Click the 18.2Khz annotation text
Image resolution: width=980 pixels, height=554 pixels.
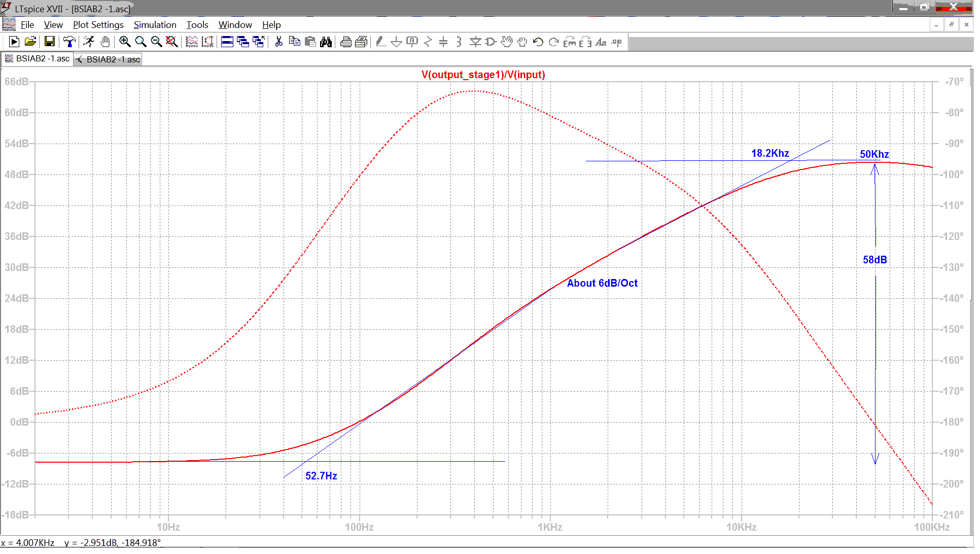tap(770, 153)
